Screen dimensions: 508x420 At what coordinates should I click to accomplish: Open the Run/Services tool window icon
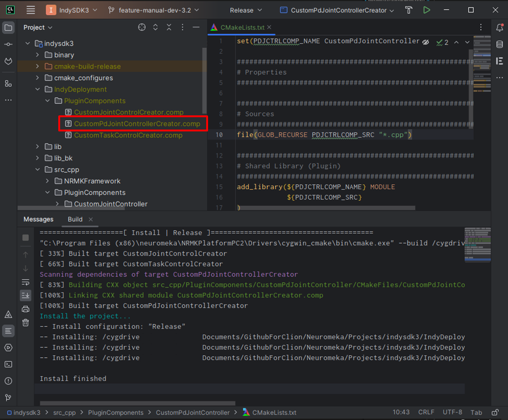(x=8, y=348)
